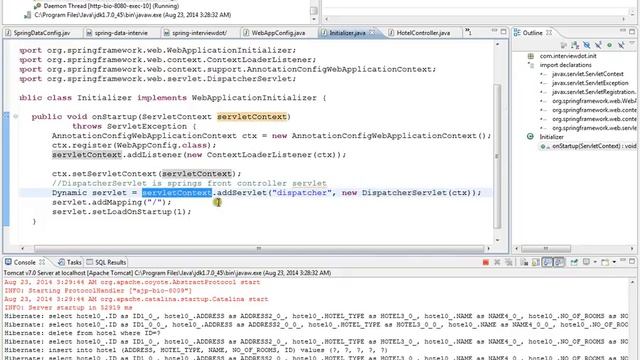Click editor scroll-up arrow
Viewport: 640px width, 360px height.
[497, 44]
